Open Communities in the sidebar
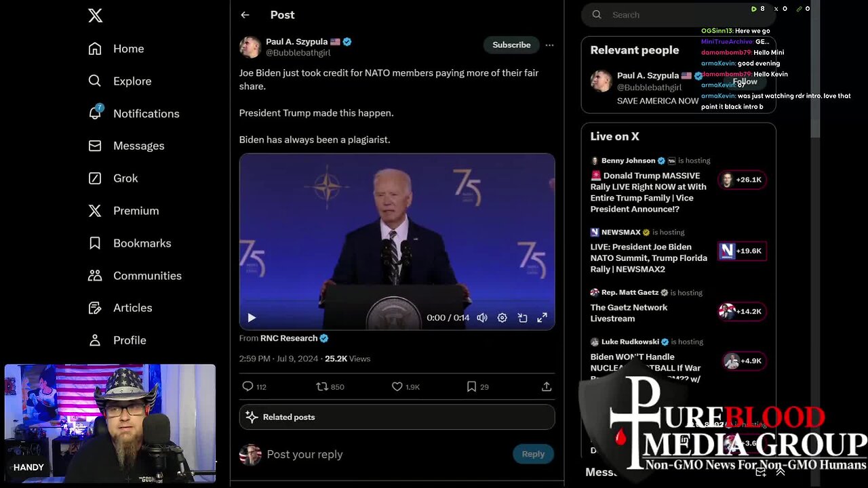 pos(135,276)
